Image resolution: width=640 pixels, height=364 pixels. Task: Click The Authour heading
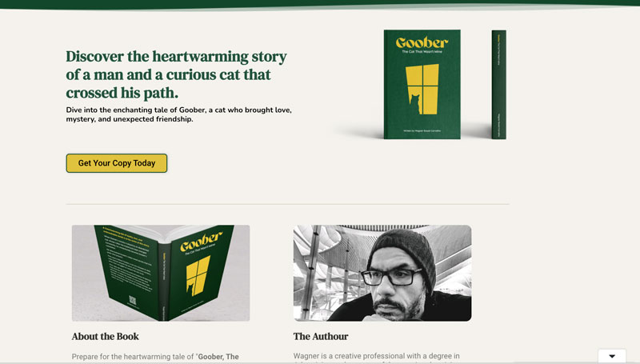321,337
